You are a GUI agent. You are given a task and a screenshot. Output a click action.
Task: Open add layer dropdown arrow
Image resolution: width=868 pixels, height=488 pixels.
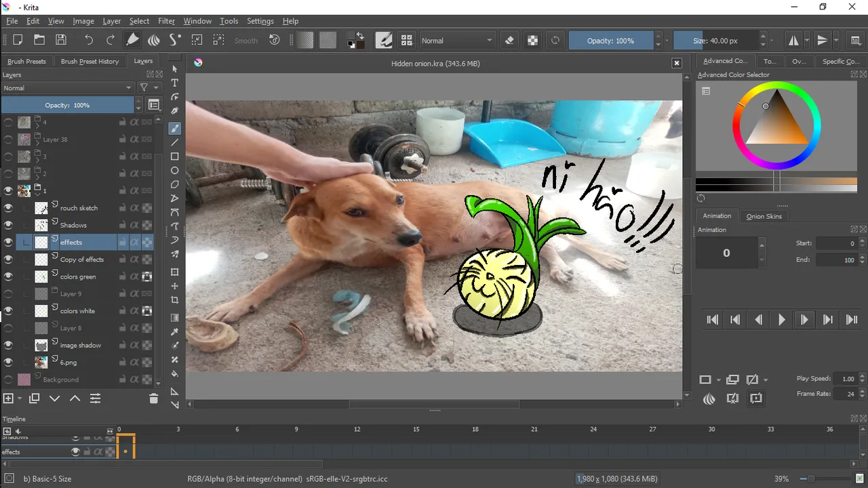[x=20, y=399]
